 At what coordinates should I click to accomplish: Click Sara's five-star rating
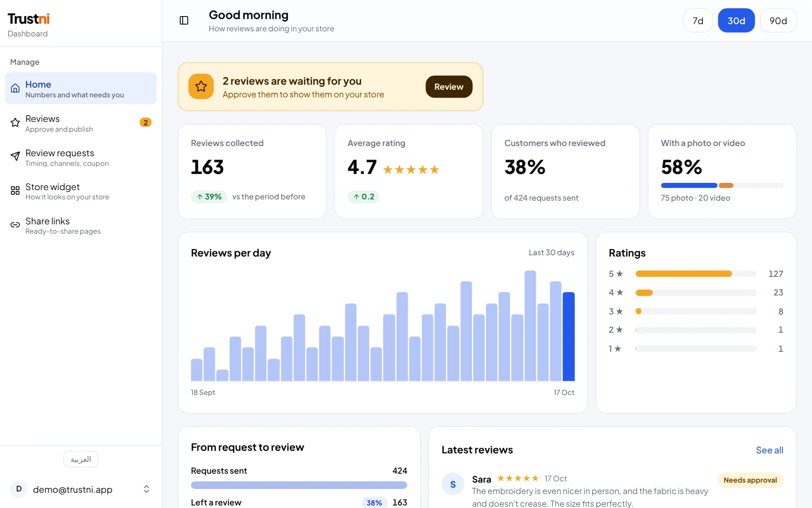pyautogui.click(x=518, y=478)
